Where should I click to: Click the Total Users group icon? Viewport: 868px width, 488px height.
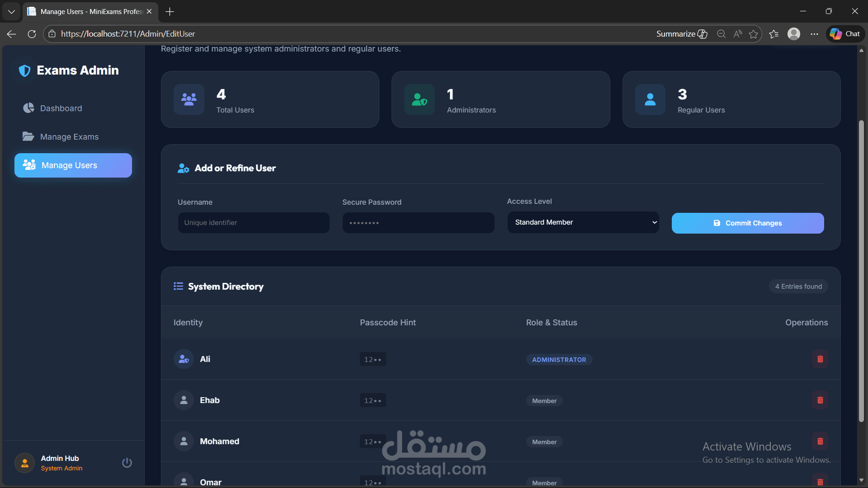tap(189, 99)
